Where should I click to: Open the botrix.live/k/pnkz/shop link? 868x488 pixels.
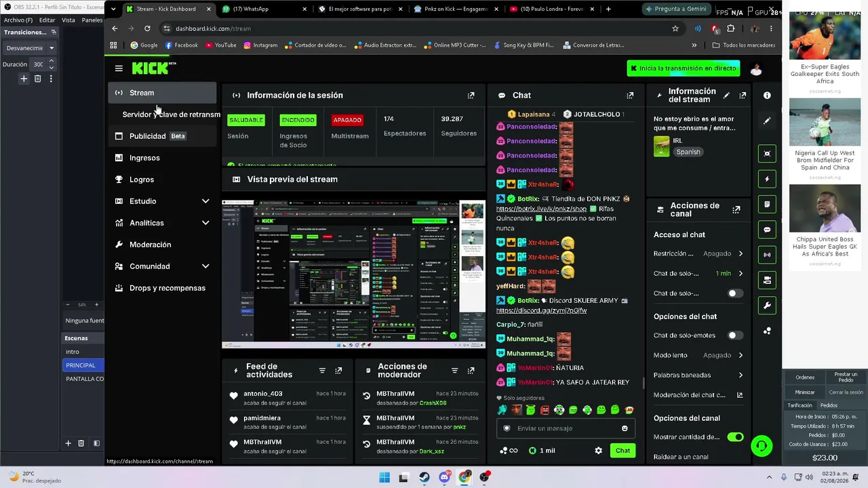tap(541, 209)
